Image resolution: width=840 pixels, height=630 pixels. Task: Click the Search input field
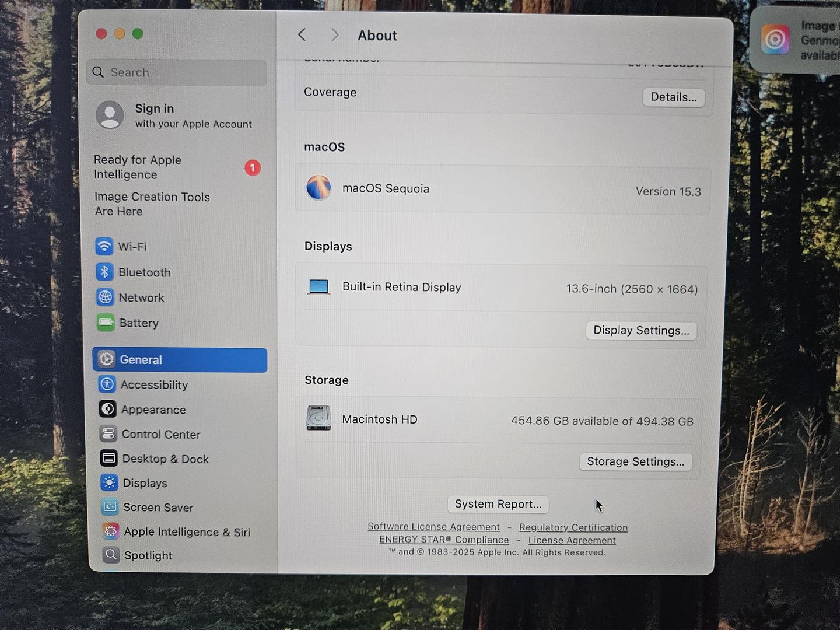click(x=177, y=72)
